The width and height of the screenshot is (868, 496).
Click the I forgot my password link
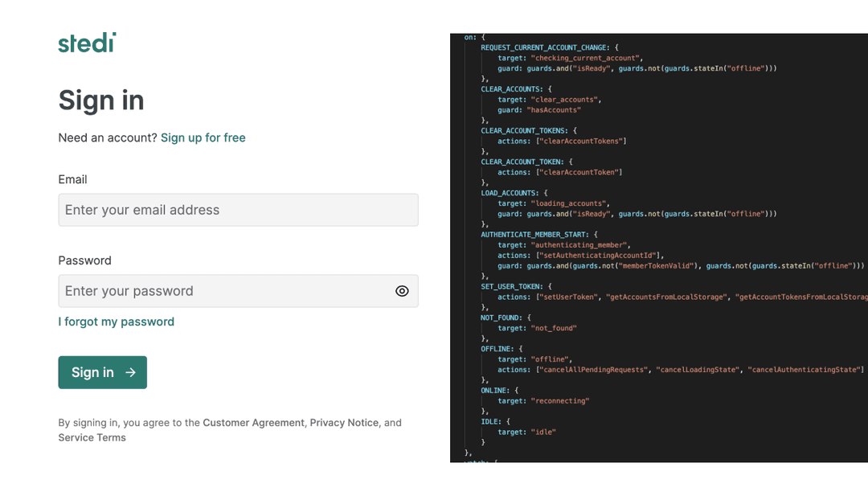tap(116, 322)
